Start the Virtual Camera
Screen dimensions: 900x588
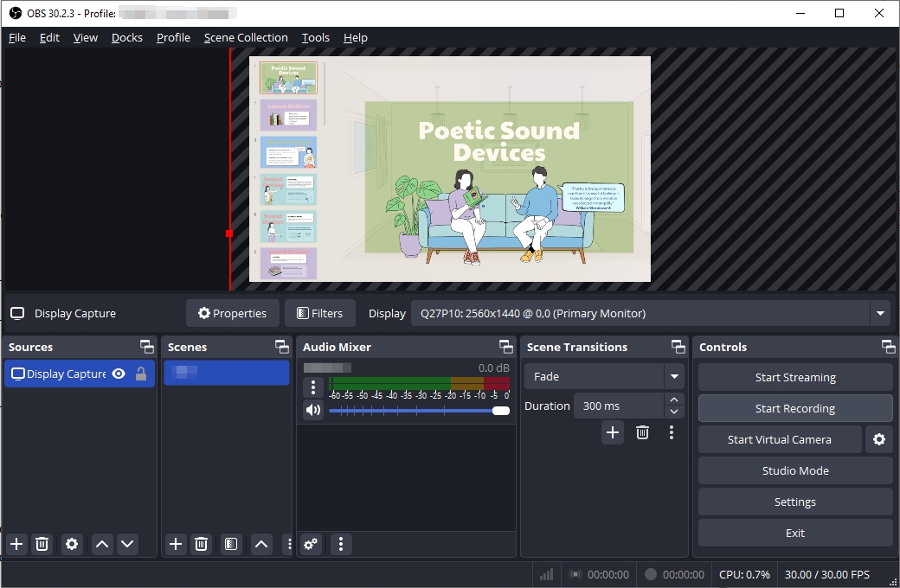780,439
